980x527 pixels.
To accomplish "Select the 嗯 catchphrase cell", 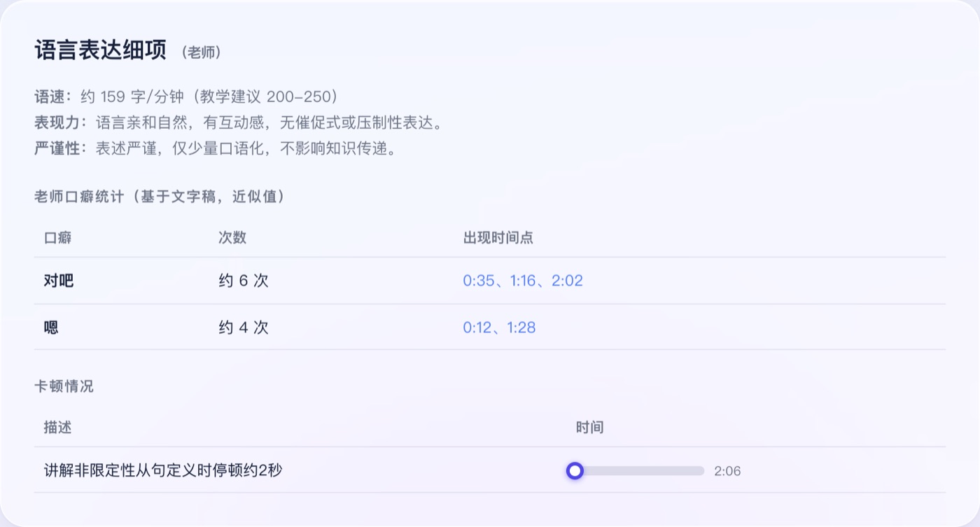I will tap(51, 327).
